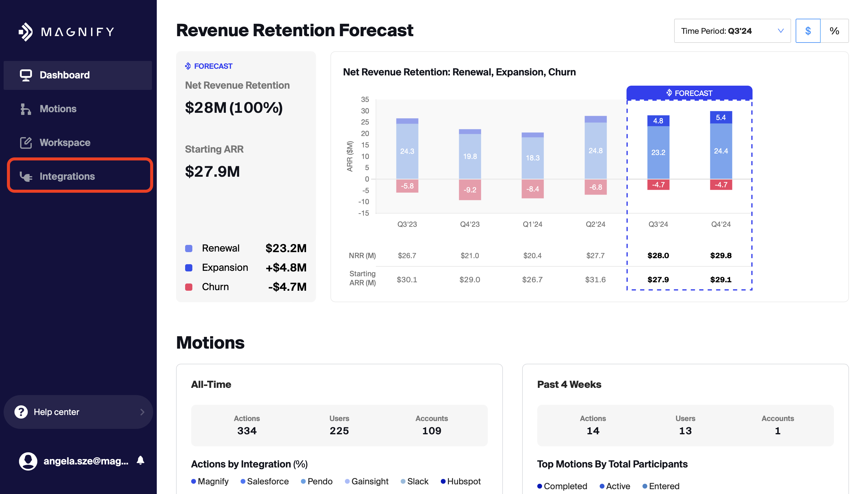Click the Help center question mark icon
868x494 pixels.
pyautogui.click(x=21, y=412)
